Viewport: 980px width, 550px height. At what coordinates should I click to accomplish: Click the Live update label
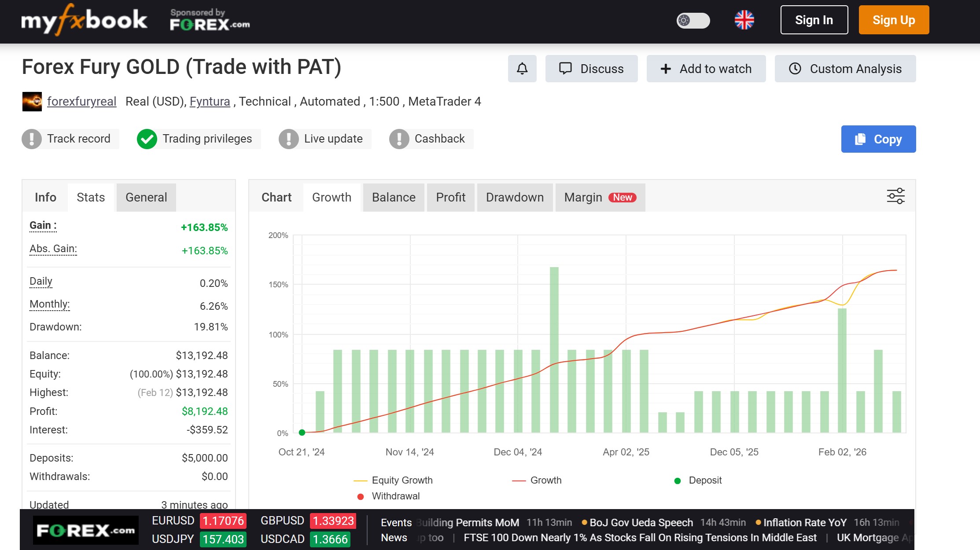(333, 139)
